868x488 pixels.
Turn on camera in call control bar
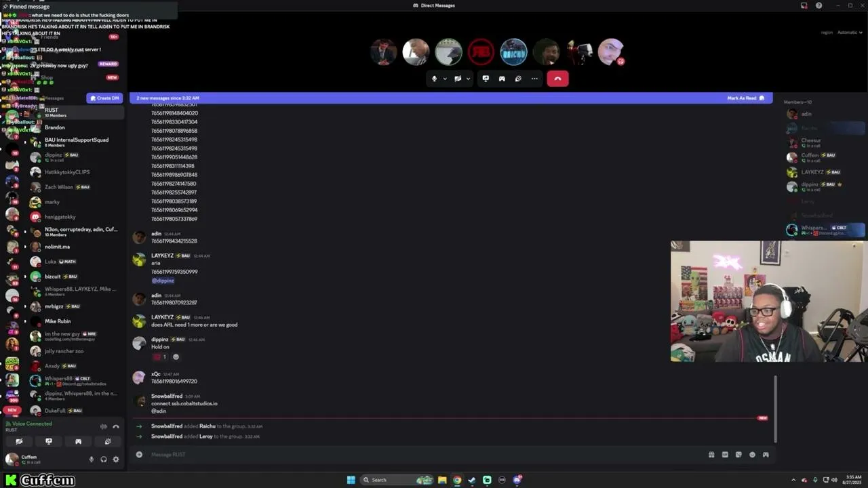(458, 79)
